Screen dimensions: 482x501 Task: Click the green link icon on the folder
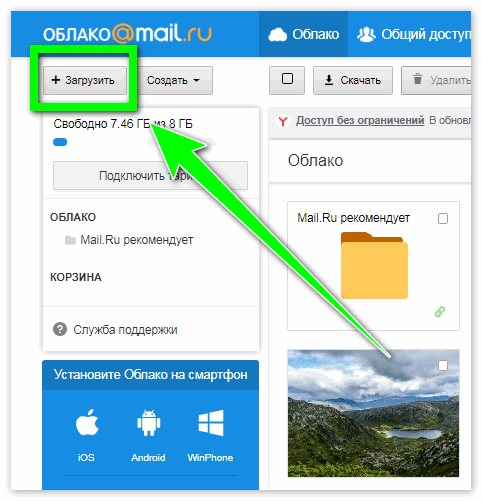[x=440, y=312]
